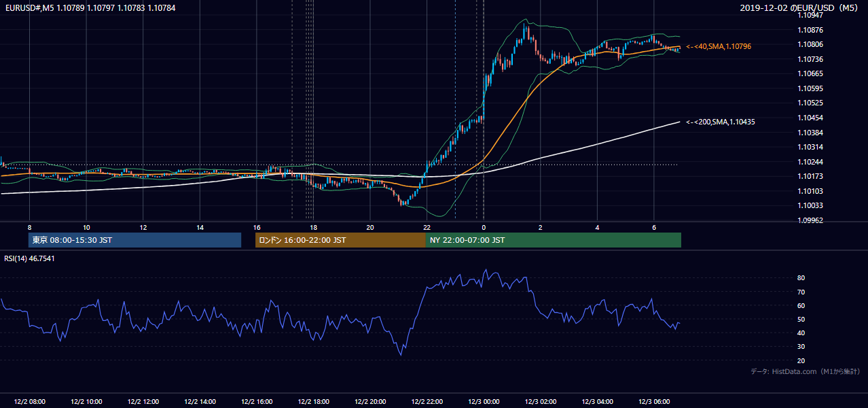The width and height of the screenshot is (868, 408).
Task: Click the 12/3 04:00 bottom time label
Action: 597,401
